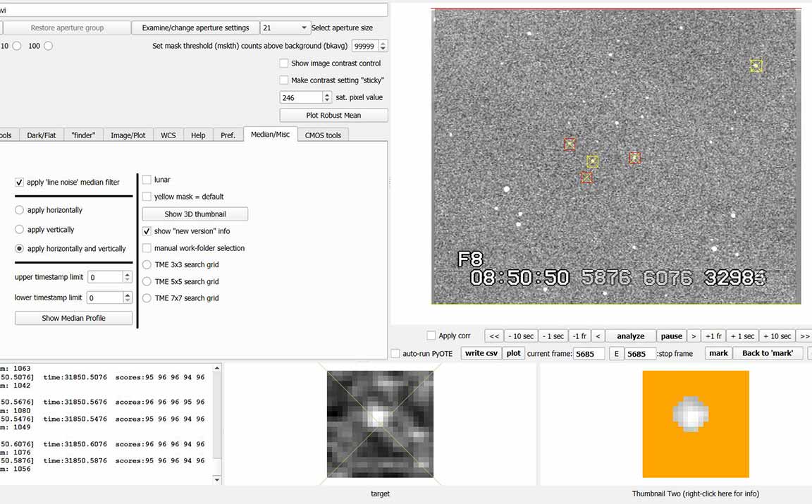Click the E button beside stop frame

(x=616, y=354)
